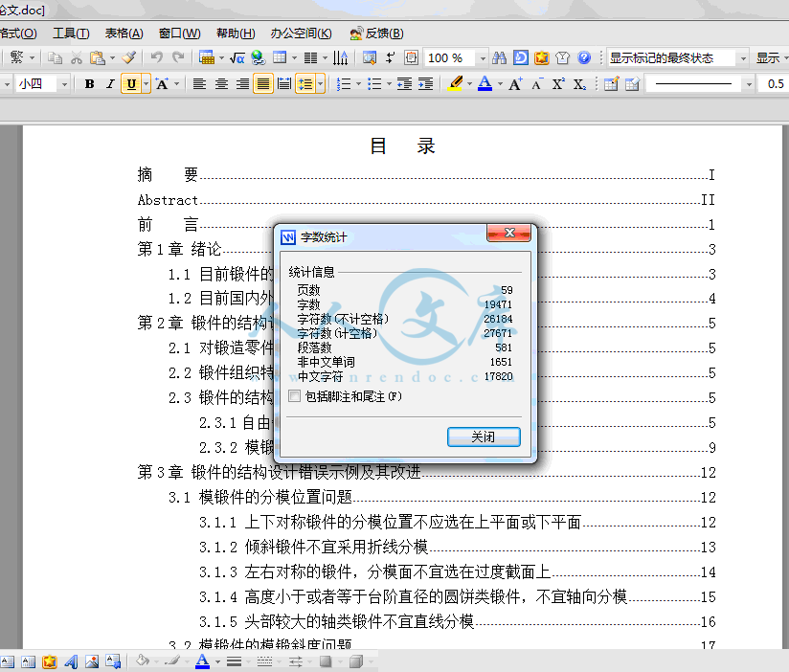
Task: Insert WordArt from the drawing toolbar
Action: [x=71, y=661]
